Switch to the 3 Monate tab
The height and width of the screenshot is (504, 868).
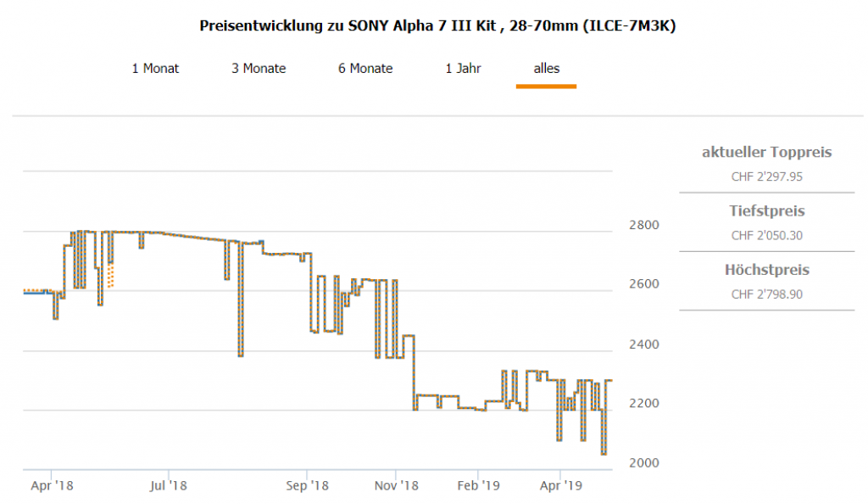tap(259, 69)
